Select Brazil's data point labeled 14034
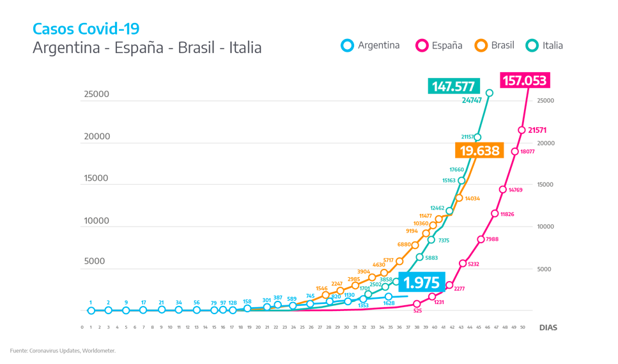618x364 pixels. tap(459, 198)
